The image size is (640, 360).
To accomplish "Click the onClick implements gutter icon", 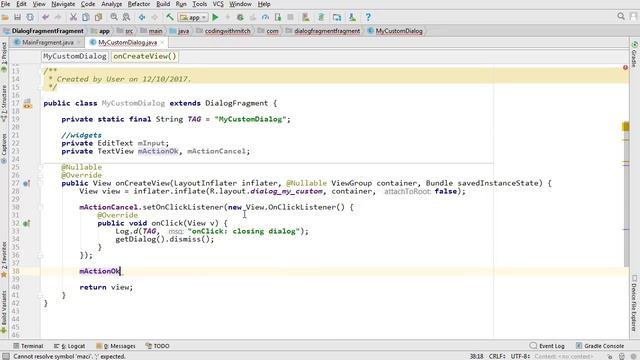I will pyautogui.click(x=27, y=223).
